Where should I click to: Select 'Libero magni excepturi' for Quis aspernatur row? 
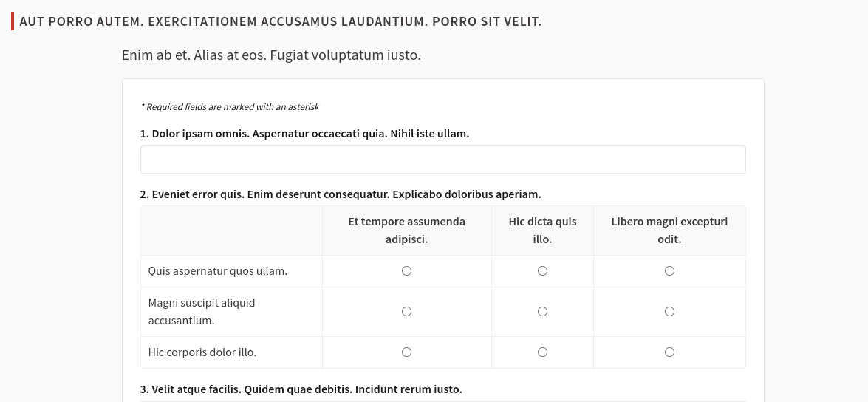point(669,271)
